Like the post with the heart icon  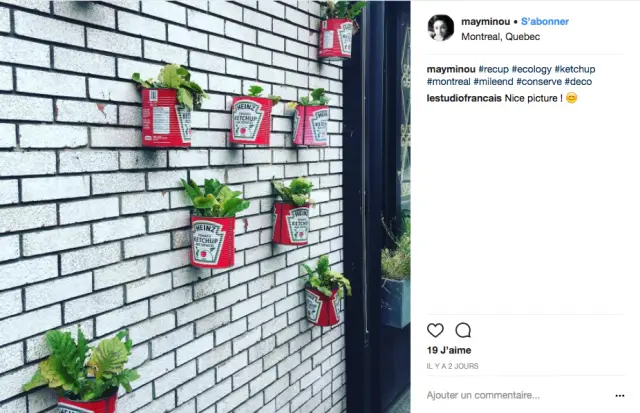tap(435, 330)
